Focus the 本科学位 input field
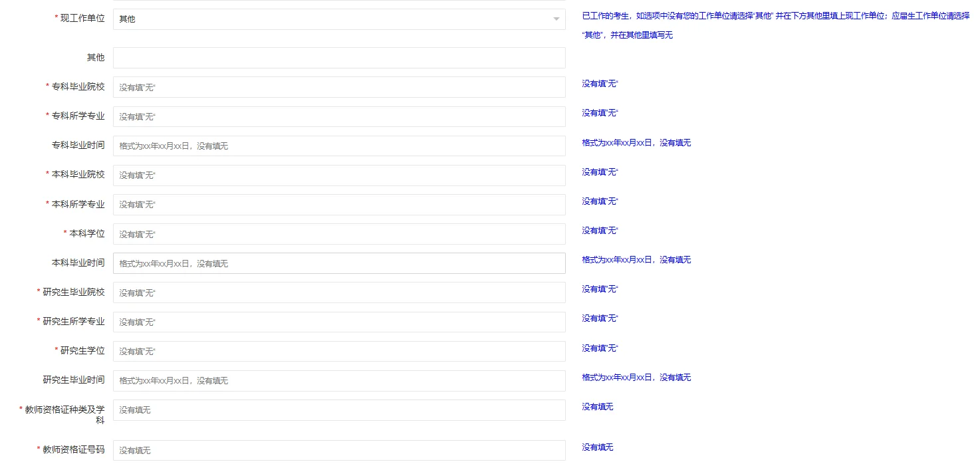The image size is (980, 466). (338, 233)
